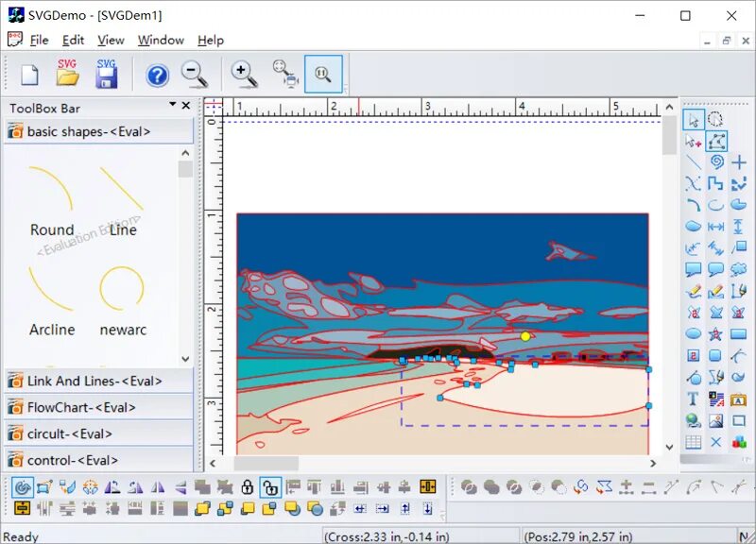This screenshot has width=756, height=544.
Task: Open the Help menu
Action: (x=211, y=40)
